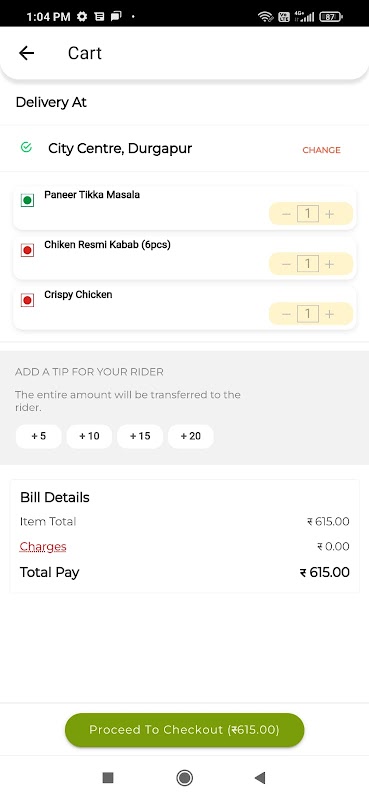
Task: Select the +5 rider tip option
Action: click(x=39, y=436)
